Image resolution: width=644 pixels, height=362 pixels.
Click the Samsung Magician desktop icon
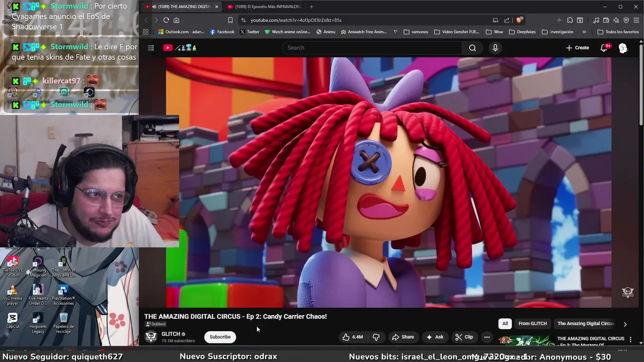point(38,267)
